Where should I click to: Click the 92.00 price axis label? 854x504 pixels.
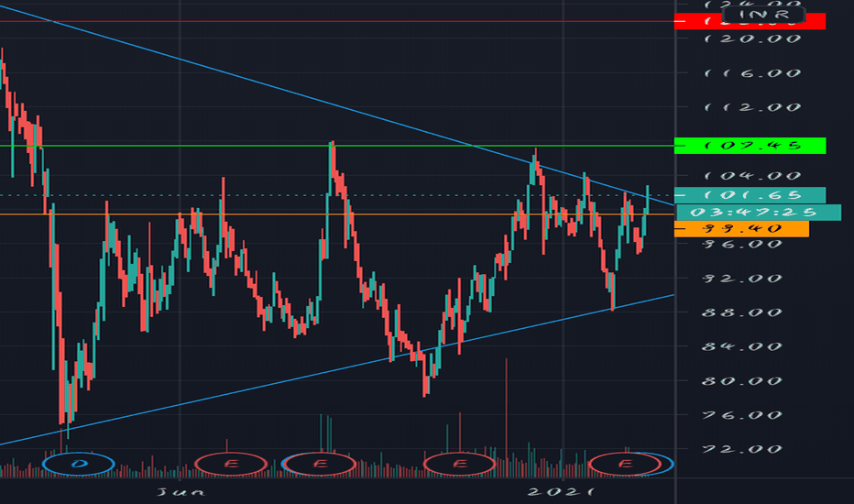coord(743,278)
